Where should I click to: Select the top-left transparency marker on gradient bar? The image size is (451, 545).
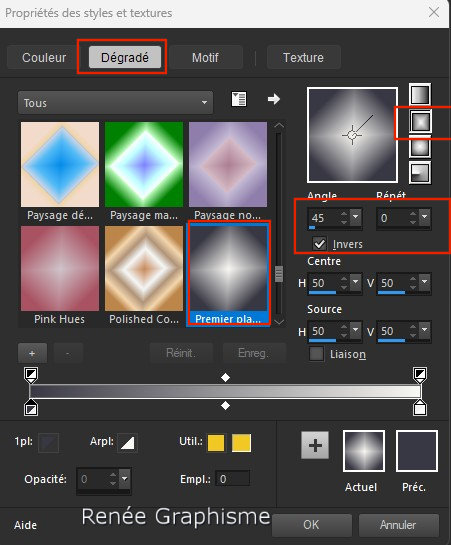click(x=31, y=375)
